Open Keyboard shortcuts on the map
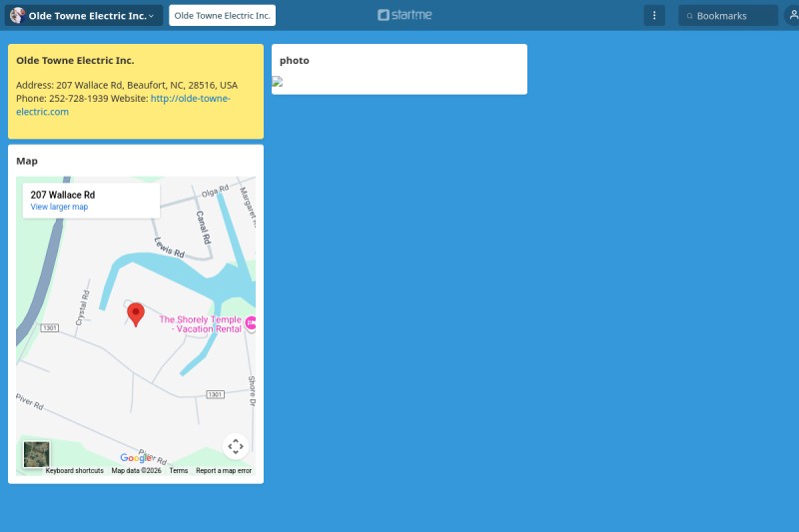 74,470
